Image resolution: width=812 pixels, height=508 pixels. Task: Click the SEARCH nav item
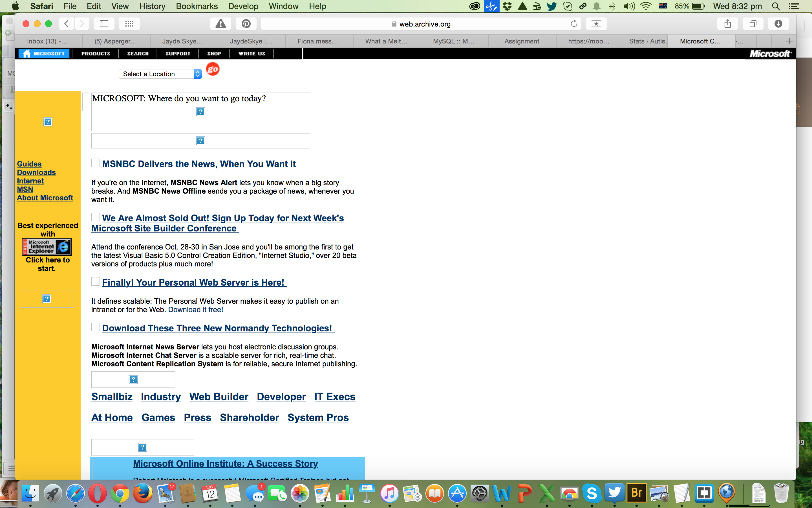(138, 53)
